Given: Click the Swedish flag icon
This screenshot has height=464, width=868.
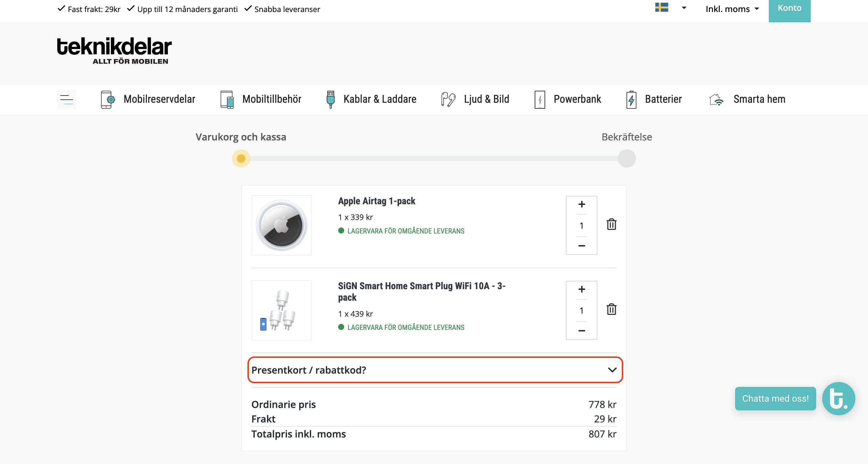Looking at the screenshot, I should (x=662, y=8).
